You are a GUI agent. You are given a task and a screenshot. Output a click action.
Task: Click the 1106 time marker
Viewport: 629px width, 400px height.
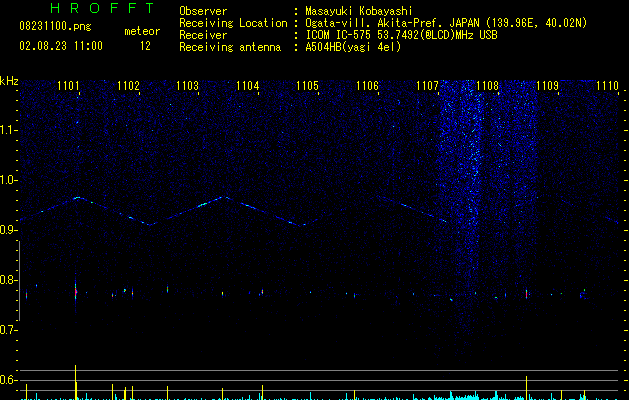[368, 86]
